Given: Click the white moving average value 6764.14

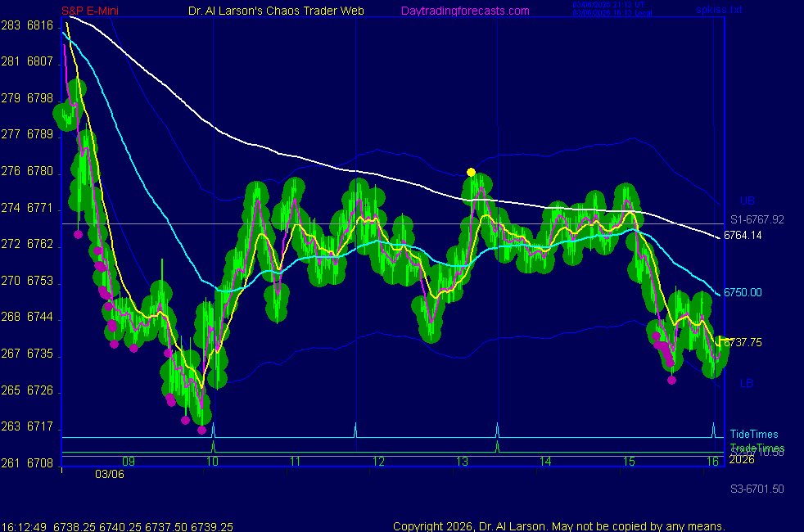Looking at the screenshot, I should pos(743,236).
